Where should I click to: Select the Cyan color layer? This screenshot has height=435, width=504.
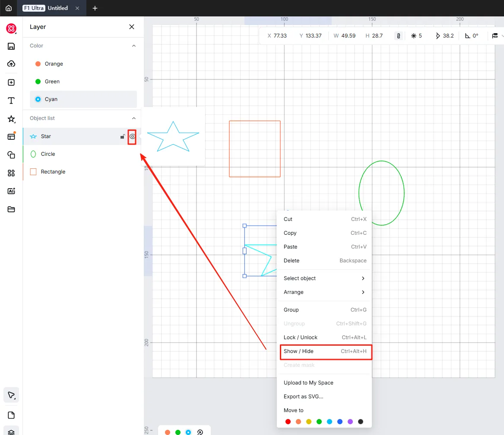83,99
